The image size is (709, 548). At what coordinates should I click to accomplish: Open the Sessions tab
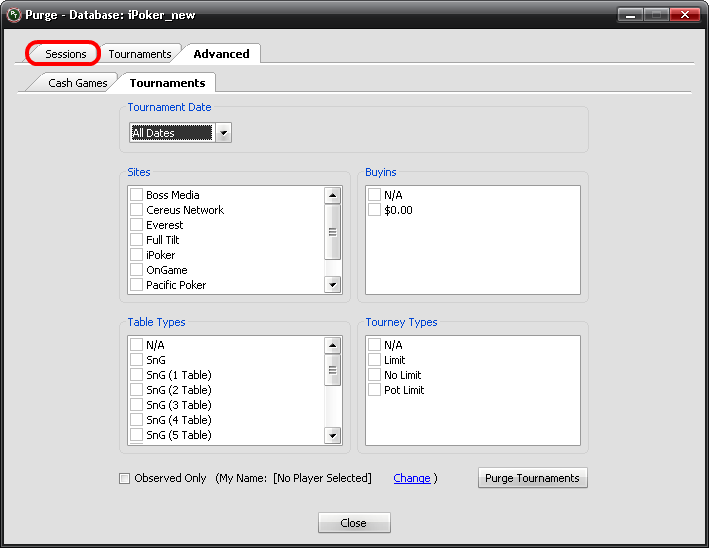(65, 54)
